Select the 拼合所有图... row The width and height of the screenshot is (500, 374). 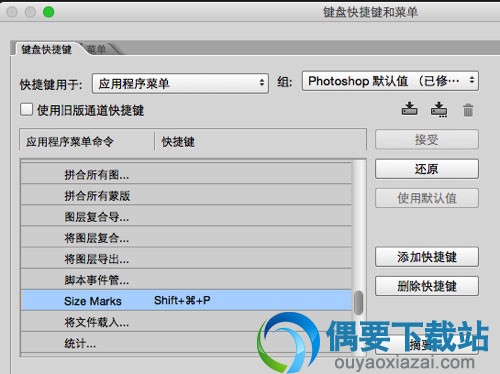[x=186, y=174]
